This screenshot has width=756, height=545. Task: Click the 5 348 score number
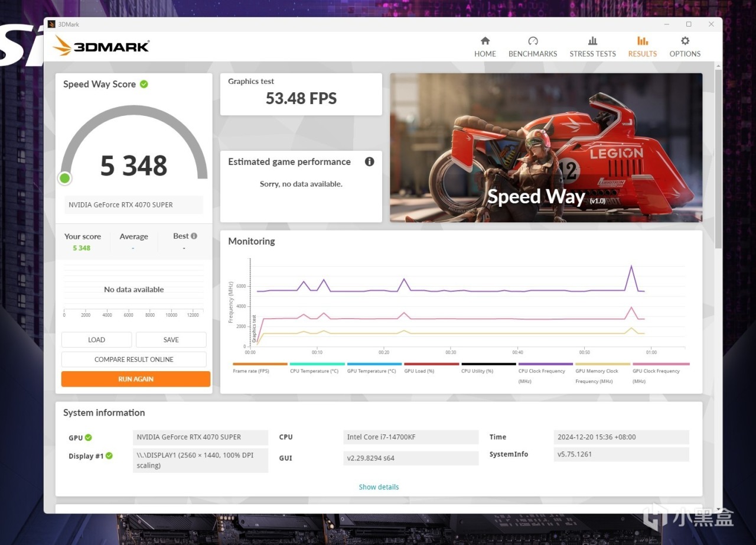click(134, 166)
